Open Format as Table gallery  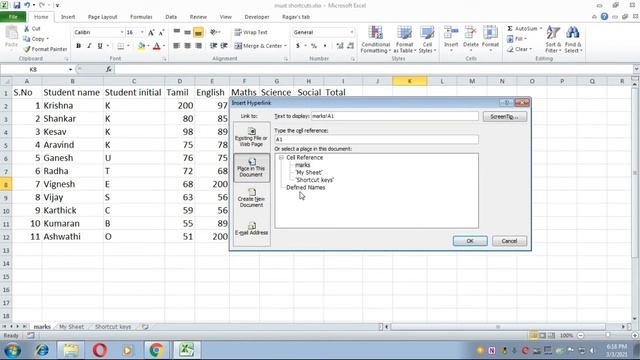(404, 39)
